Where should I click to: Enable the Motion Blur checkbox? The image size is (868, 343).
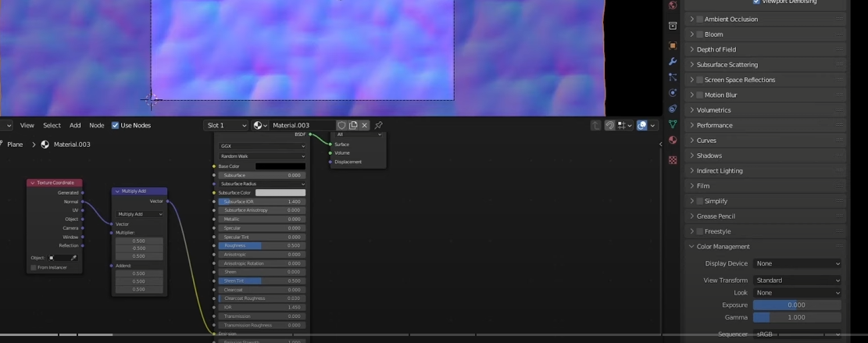pyautogui.click(x=700, y=95)
